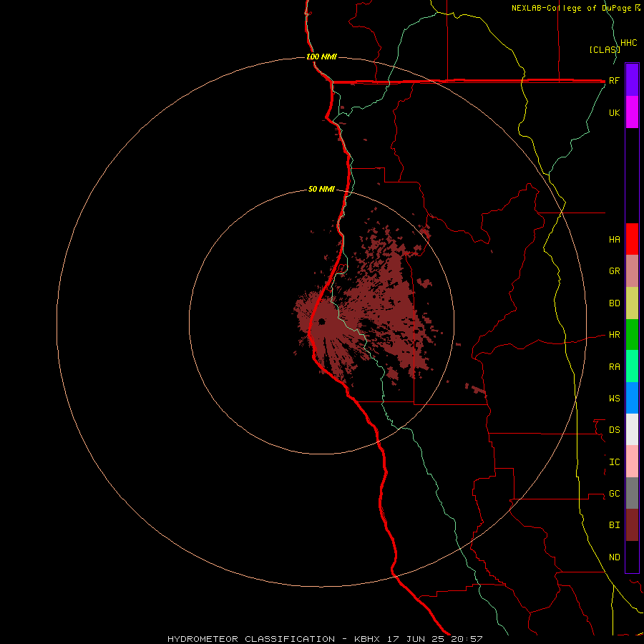This screenshot has height=644, width=644.
Task: Select the red HA legend swatch
Action: [x=632, y=239]
